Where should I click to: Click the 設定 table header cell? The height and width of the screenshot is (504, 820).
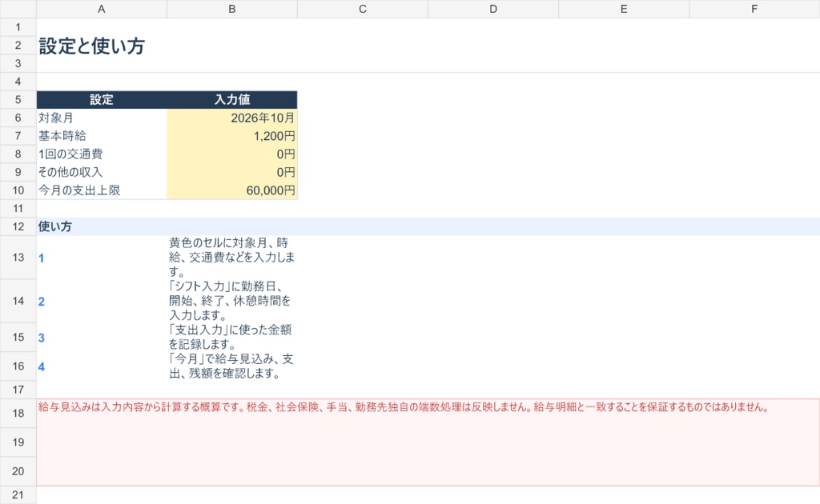[x=102, y=100]
